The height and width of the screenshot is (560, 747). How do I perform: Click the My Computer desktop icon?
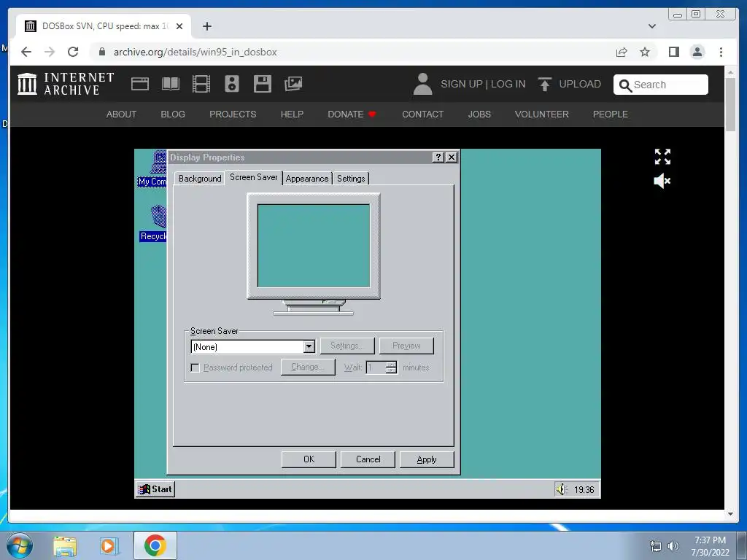(x=152, y=168)
